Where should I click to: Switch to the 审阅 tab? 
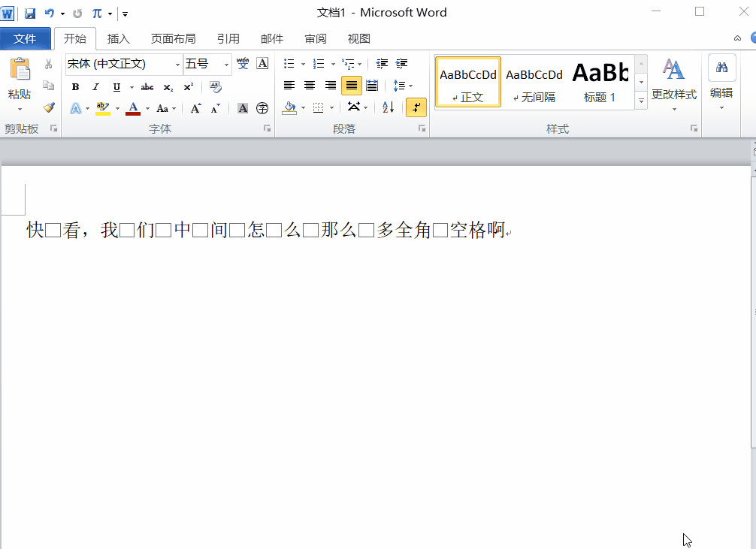click(316, 38)
